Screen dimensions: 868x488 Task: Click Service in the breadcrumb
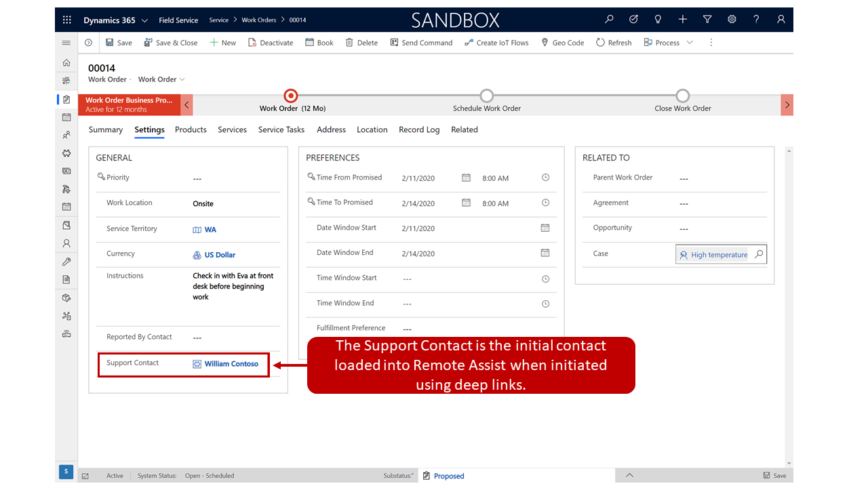point(218,20)
